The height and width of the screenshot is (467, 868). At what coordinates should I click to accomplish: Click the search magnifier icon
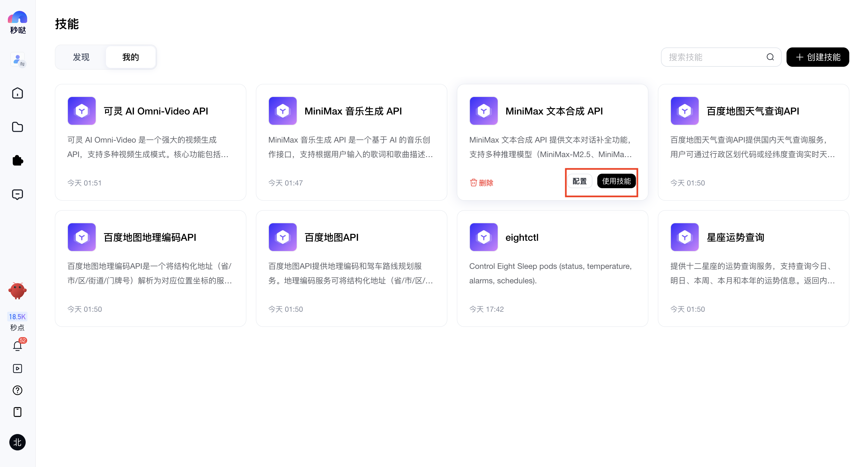tap(770, 57)
